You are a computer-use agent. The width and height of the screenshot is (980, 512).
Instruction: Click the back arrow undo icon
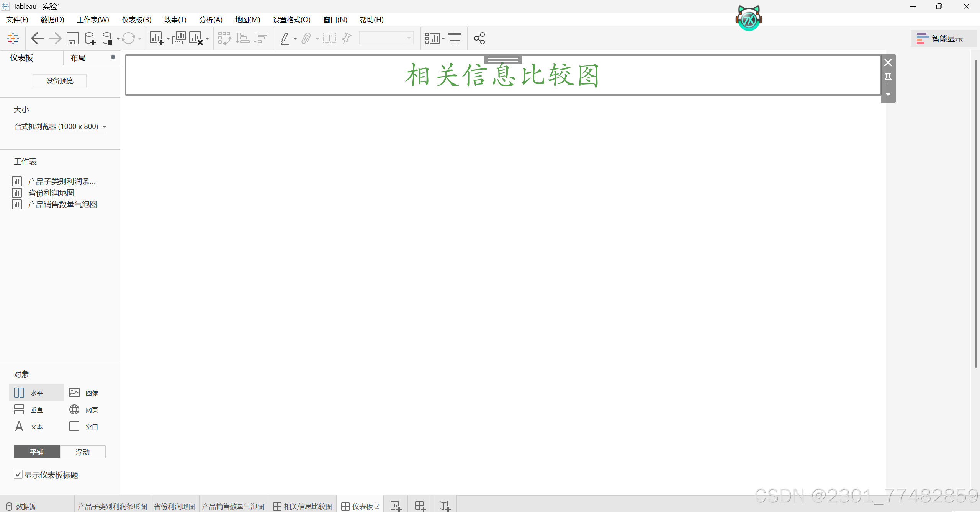pos(37,38)
